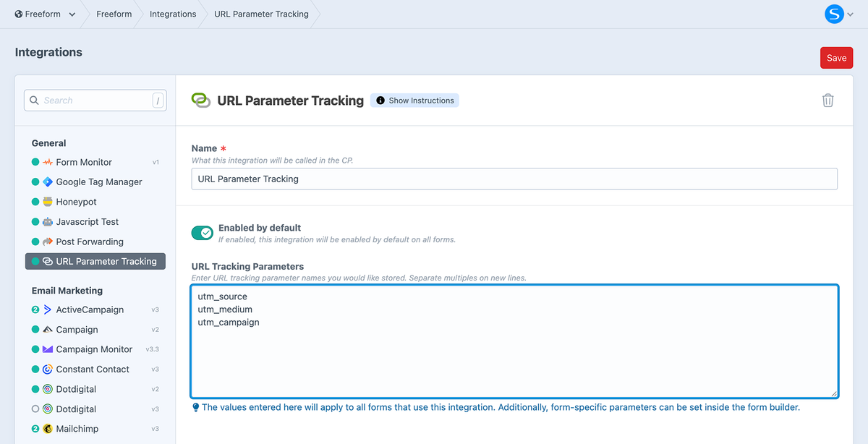
Task: Click the slash shortcut key badge
Action: tap(158, 101)
